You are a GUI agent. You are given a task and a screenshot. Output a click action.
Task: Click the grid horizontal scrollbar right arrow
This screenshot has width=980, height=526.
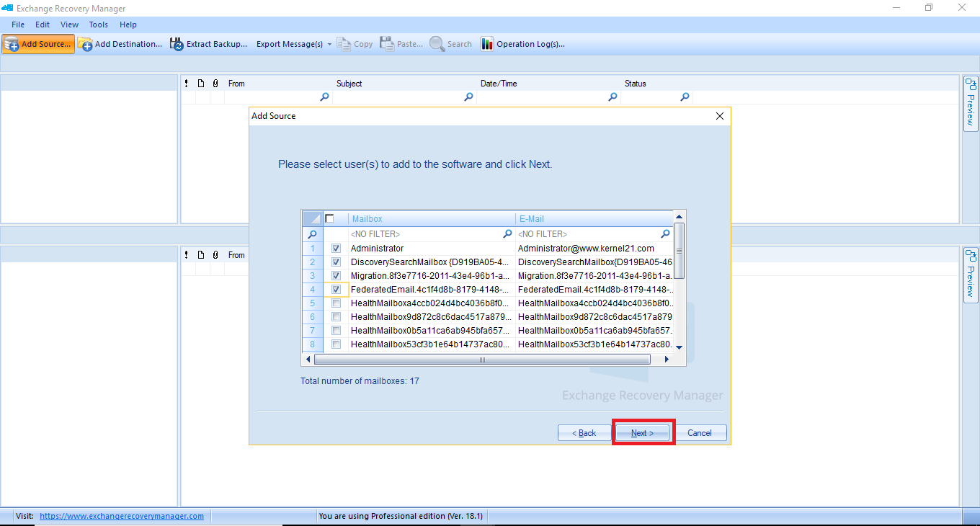point(667,359)
